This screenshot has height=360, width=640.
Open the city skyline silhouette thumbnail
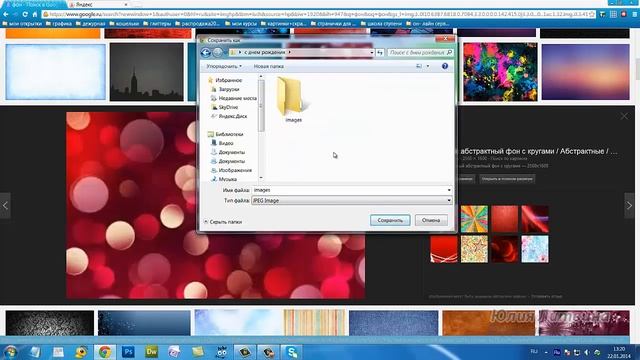tap(147, 72)
